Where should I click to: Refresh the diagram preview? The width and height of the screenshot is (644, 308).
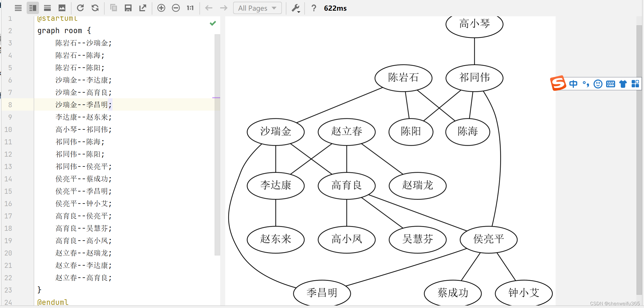pos(81,8)
